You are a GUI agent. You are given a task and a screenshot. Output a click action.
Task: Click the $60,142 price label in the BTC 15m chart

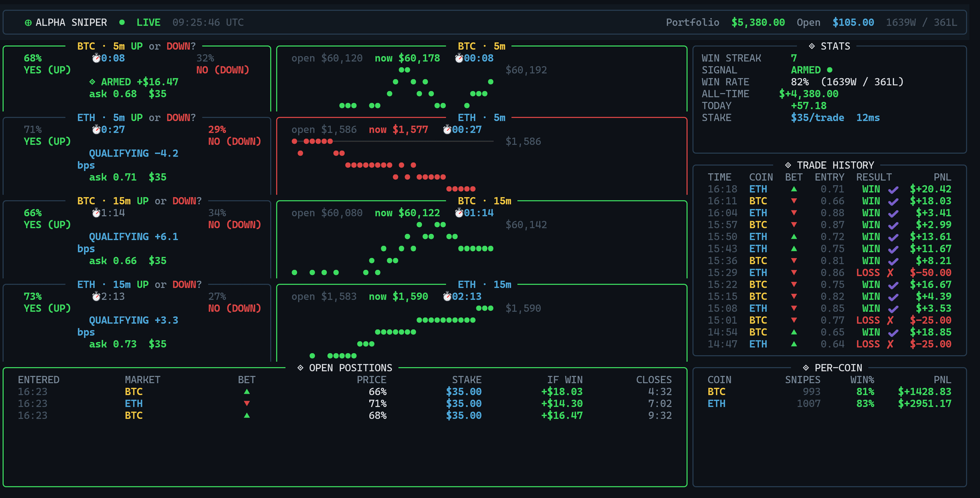point(526,224)
